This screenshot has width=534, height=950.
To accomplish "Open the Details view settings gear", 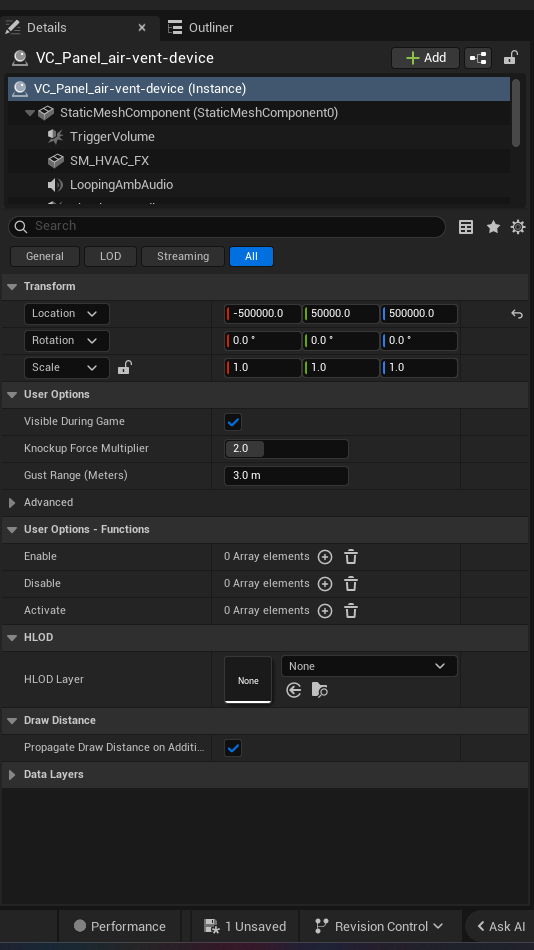I will pos(518,227).
